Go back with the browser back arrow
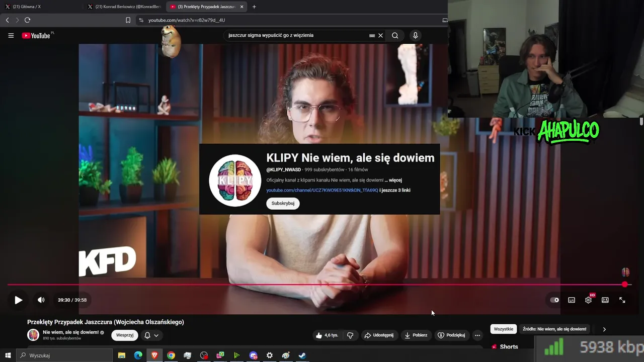The image size is (644, 362). (7, 20)
